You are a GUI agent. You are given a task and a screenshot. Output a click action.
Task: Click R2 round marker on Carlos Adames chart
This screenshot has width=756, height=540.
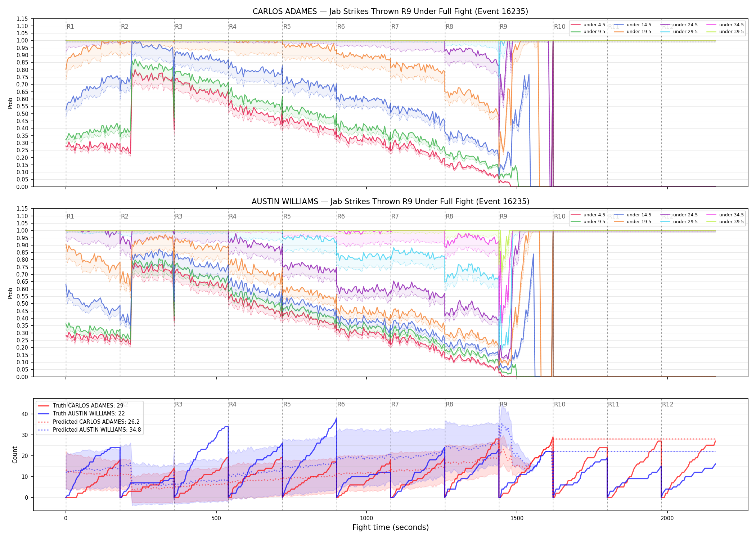tap(125, 27)
